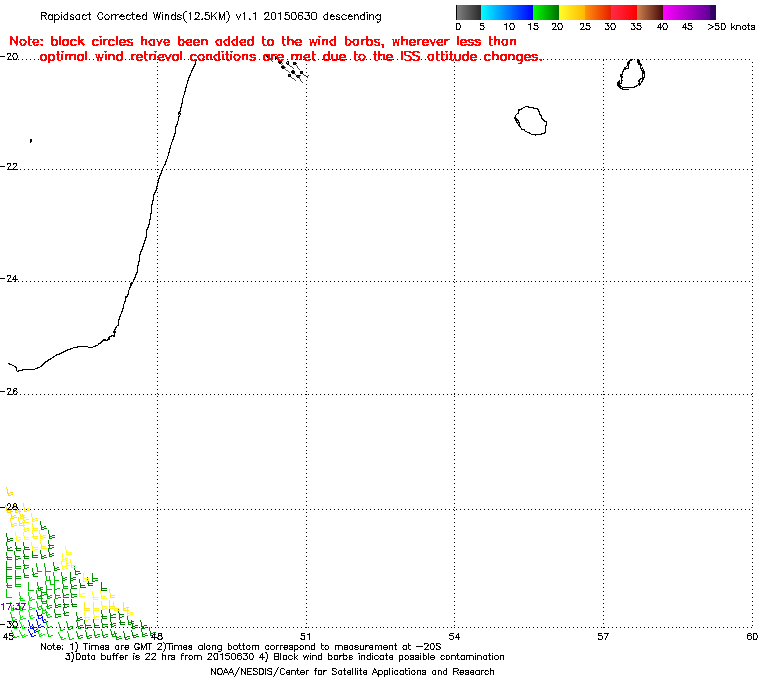Viewport: 760px width, 688px height.
Task: Click the yellow 20-25 knots legend segment
Action: 572,12
